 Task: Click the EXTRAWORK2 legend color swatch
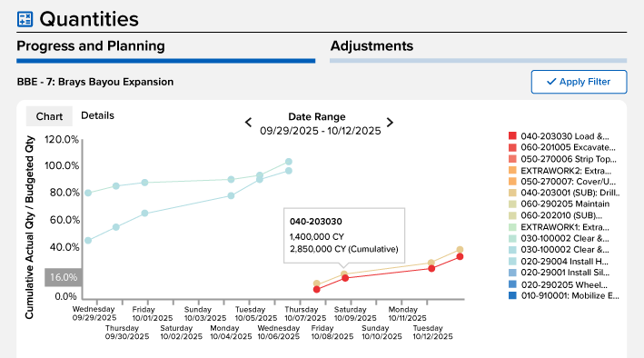[512, 170]
